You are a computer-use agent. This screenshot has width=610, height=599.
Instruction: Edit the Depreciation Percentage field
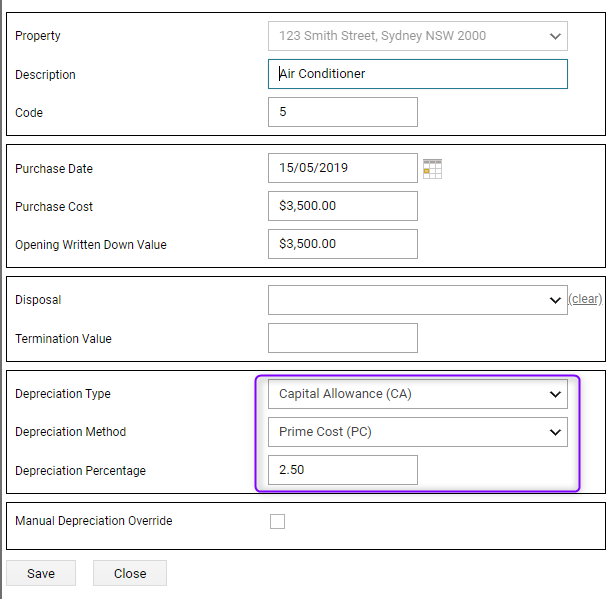343,470
